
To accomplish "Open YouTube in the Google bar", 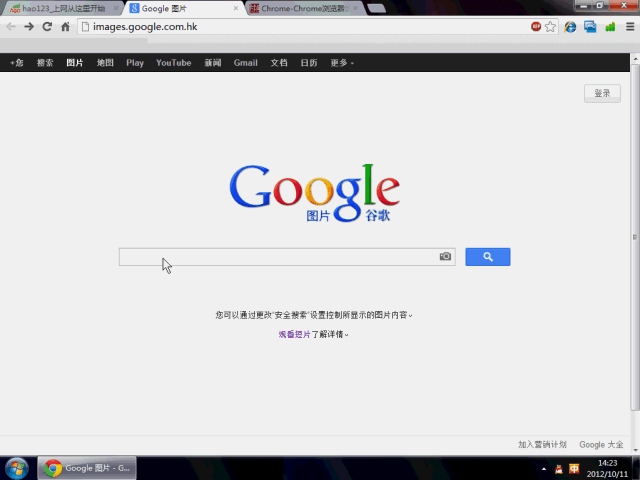I will pos(173,63).
